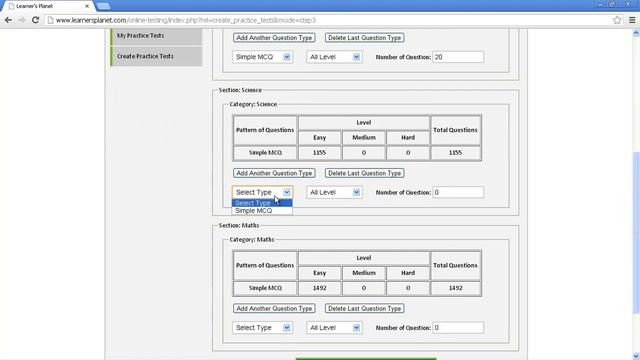Click top Add Another Question Type button
Viewport: 640px width, 360px height.
274,38
